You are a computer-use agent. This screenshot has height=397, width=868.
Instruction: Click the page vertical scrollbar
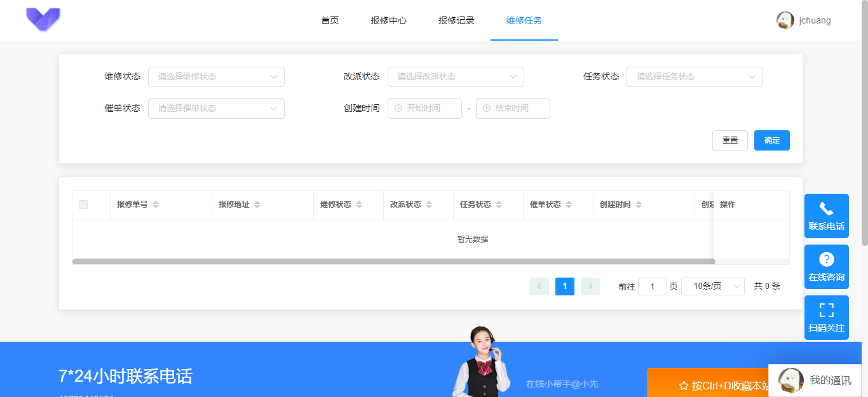pyautogui.click(x=864, y=123)
